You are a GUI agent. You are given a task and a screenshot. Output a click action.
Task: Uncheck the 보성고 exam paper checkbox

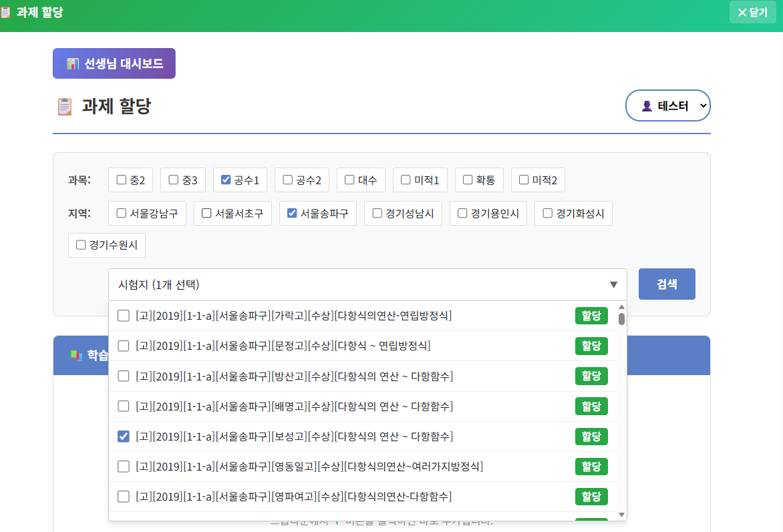[x=123, y=436]
